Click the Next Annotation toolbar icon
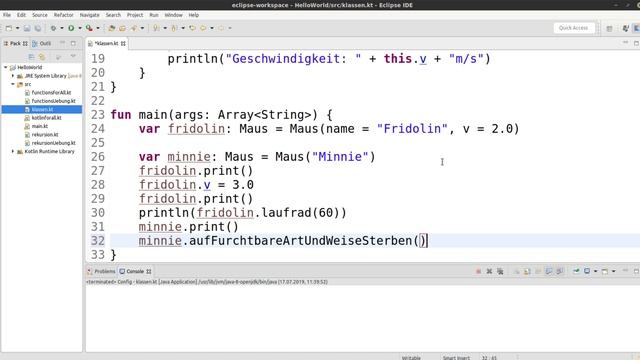Screen dimensions: 640x360 click(x=156, y=28)
